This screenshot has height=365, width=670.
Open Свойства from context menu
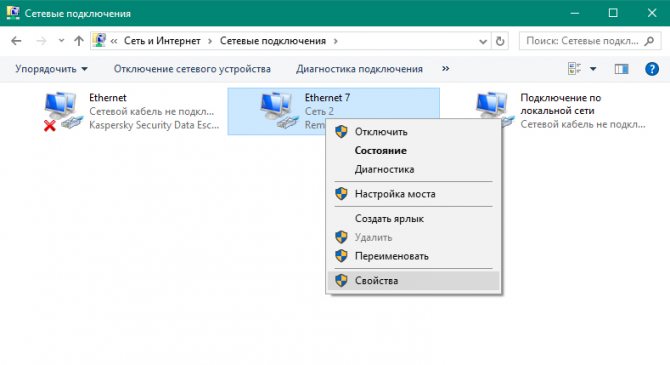point(413,281)
